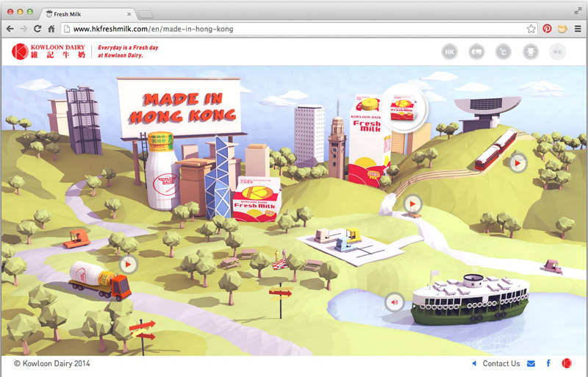
Task: Switch the language to 中文
Action: (x=558, y=51)
